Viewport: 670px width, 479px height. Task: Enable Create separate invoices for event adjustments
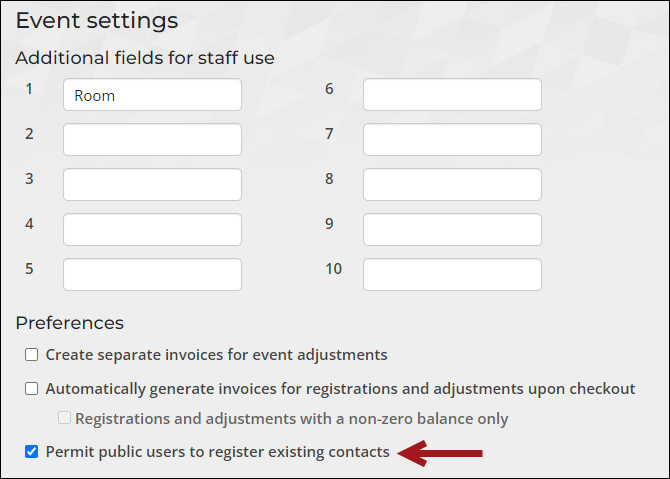32,355
